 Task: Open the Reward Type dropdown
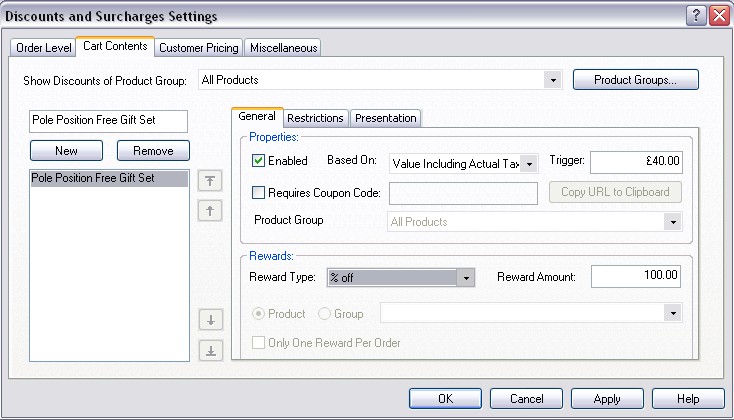(x=464, y=278)
